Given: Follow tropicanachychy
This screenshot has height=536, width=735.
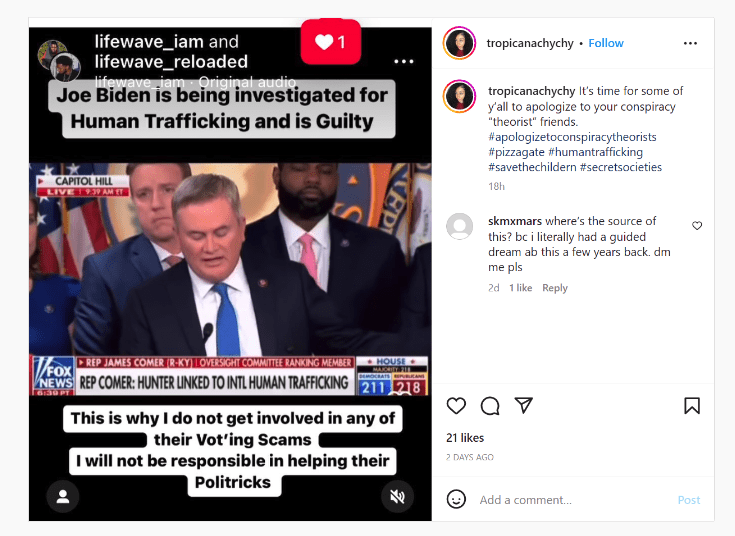Looking at the screenshot, I should [x=606, y=43].
